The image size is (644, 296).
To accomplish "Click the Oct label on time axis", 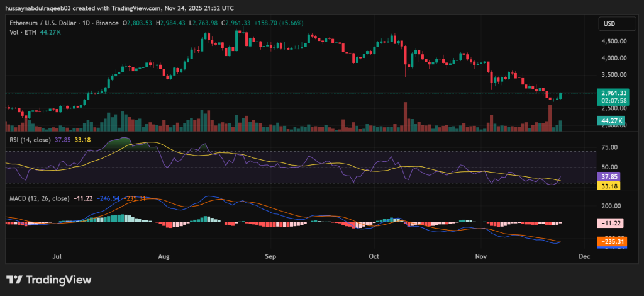I will (x=374, y=256).
